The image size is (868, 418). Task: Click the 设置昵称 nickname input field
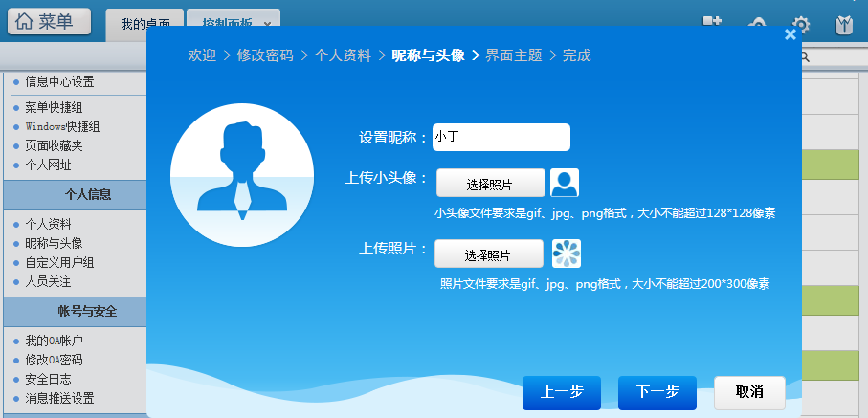(501, 138)
